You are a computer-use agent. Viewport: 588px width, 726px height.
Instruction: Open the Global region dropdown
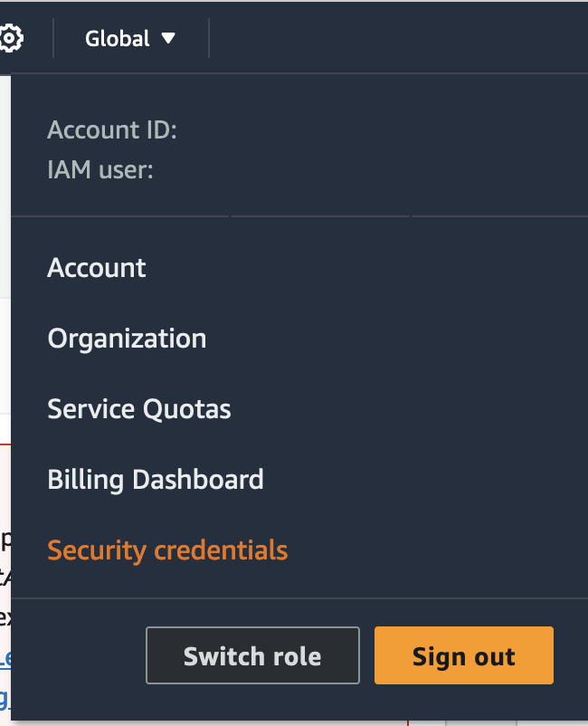coord(131,38)
